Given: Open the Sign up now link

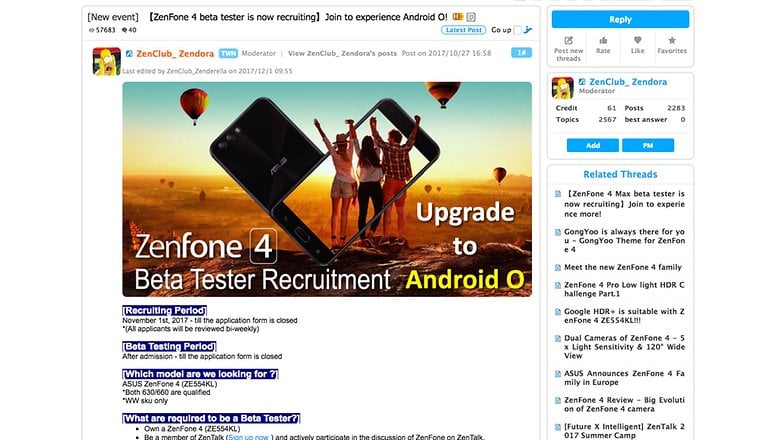Looking at the screenshot, I should pos(248,437).
